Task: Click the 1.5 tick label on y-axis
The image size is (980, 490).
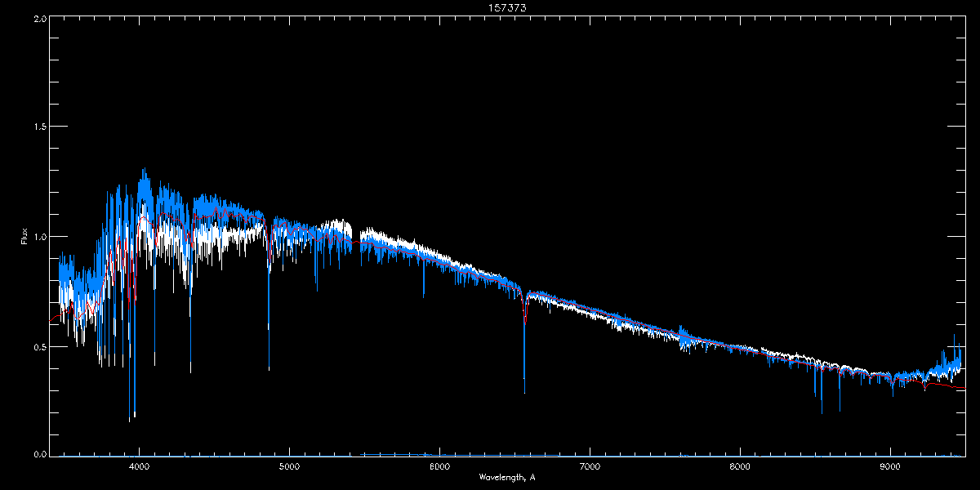Action: pyautogui.click(x=39, y=127)
